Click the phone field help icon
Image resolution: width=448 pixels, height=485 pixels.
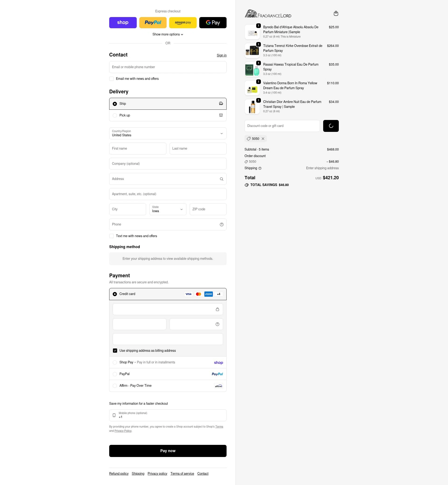(x=221, y=225)
